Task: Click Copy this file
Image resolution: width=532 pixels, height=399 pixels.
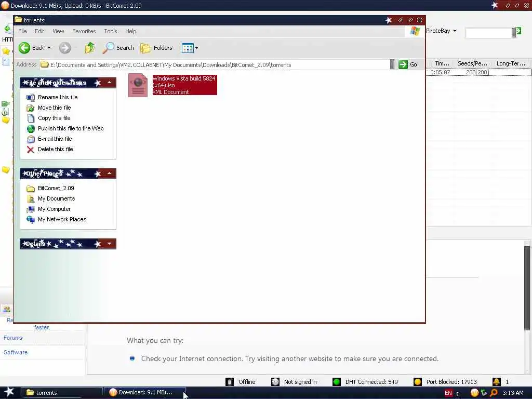Action: click(x=54, y=118)
